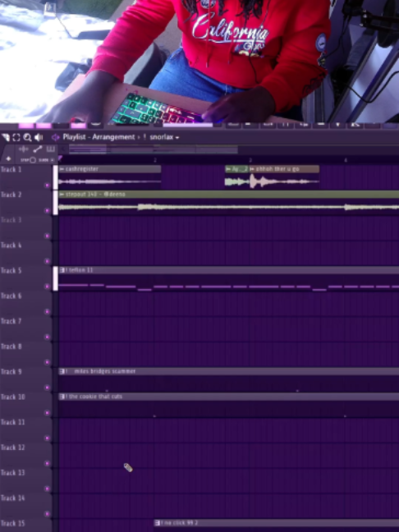Mute Track 2 with its purple dot
Screen dimensions: 399x532
tap(47, 210)
